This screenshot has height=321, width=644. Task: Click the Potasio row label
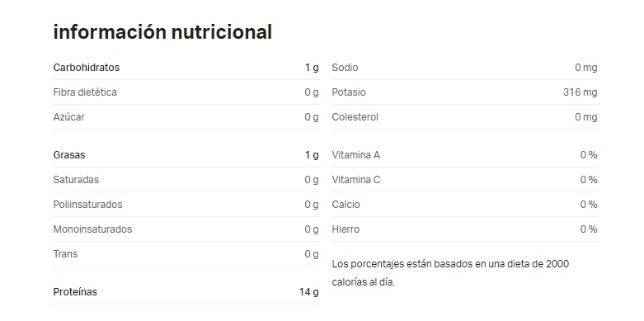coord(349,92)
